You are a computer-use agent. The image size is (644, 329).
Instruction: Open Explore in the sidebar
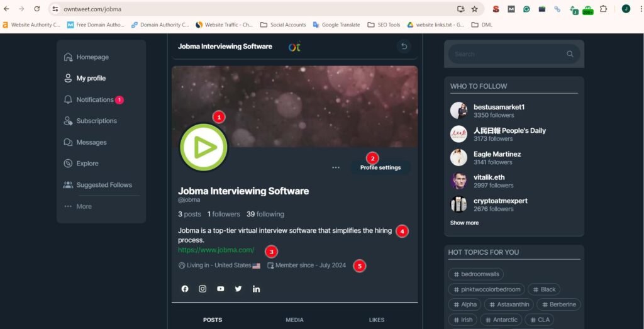point(81,164)
